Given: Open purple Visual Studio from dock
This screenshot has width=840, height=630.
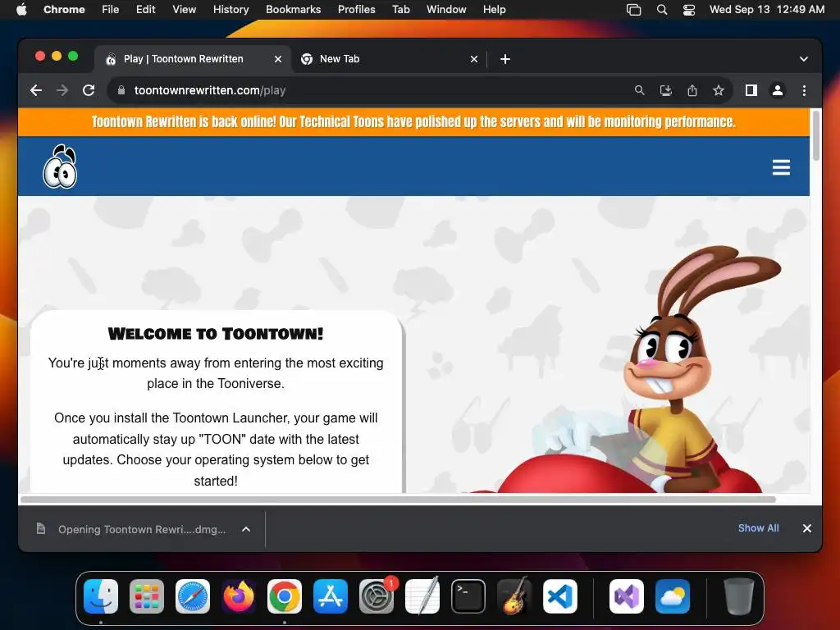Looking at the screenshot, I should [627, 596].
